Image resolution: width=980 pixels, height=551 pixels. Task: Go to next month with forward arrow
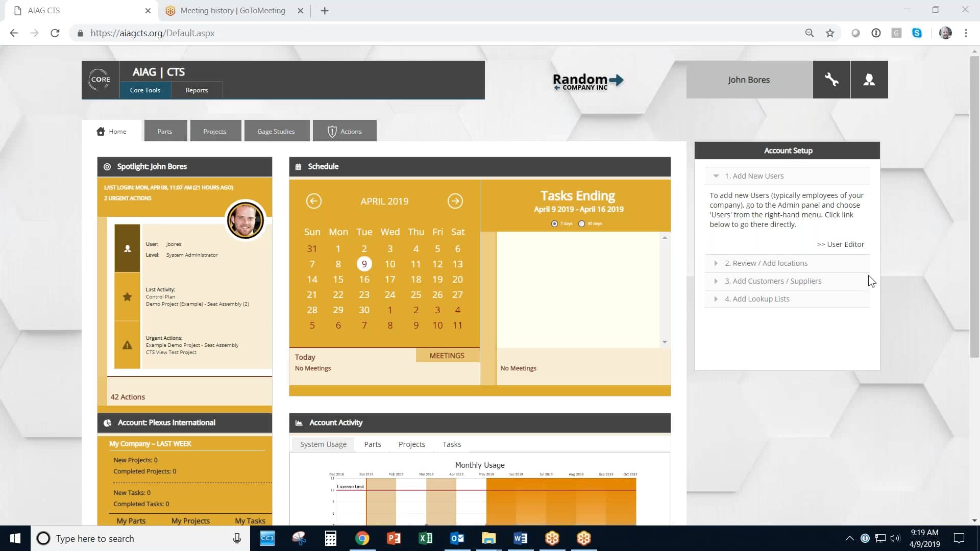point(455,201)
